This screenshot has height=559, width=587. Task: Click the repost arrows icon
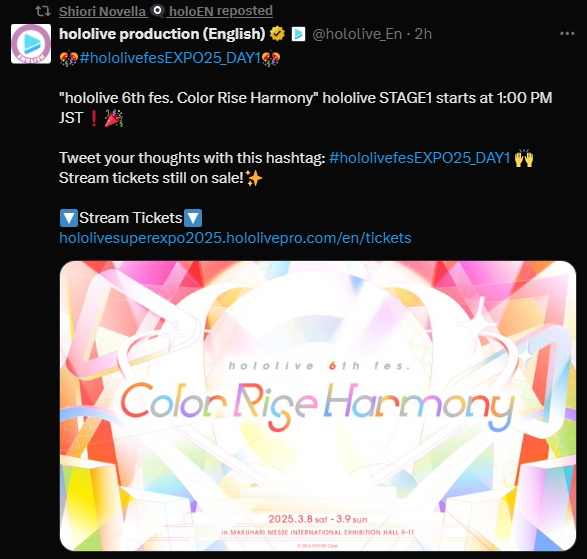pyautogui.click(x=43, y=11)
